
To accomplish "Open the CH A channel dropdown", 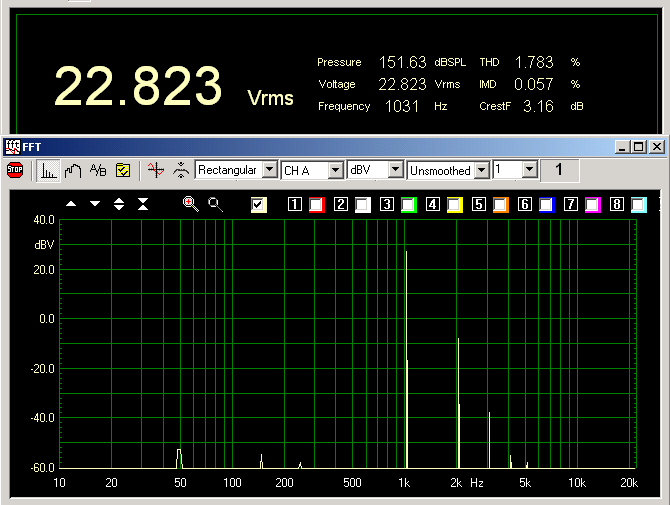I will tap(336, 170).
